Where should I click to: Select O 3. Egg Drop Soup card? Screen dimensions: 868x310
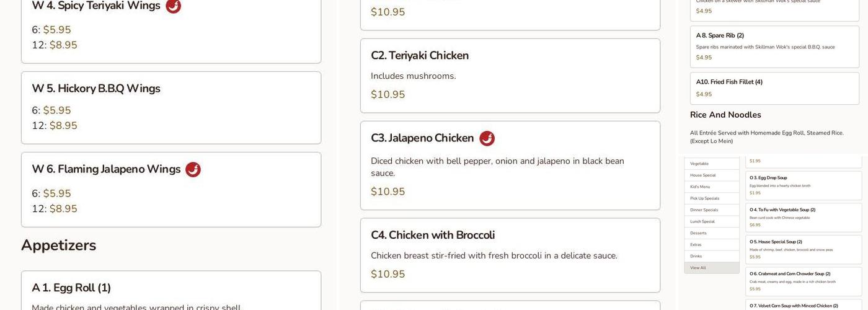803,185
